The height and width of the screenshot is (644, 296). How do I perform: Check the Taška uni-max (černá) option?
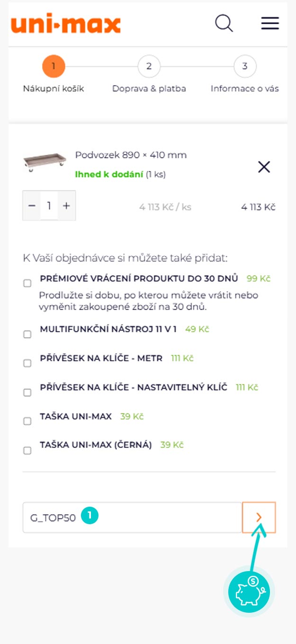pos(27,450)
